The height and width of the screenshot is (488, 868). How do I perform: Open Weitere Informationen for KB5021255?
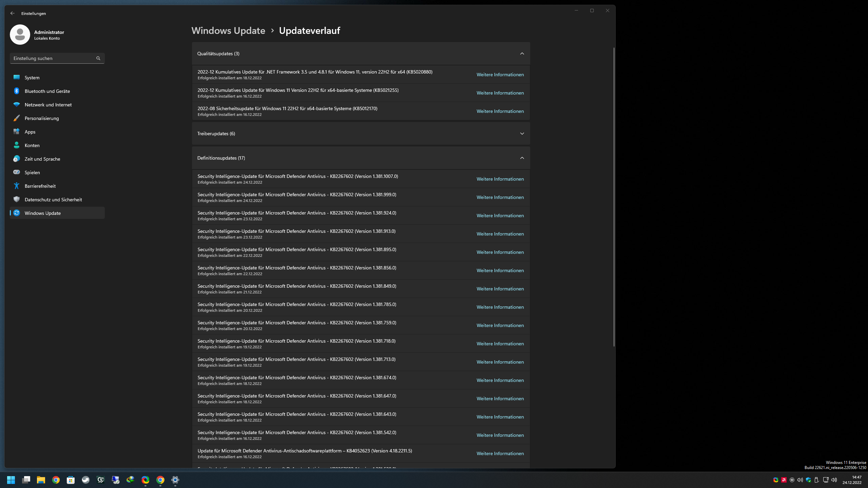[500, 93]
